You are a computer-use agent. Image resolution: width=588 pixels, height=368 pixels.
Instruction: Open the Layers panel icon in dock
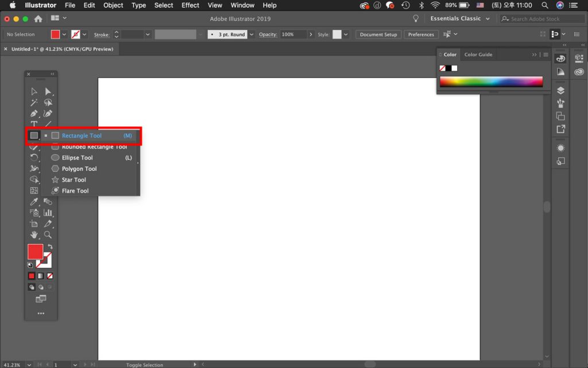560,90
